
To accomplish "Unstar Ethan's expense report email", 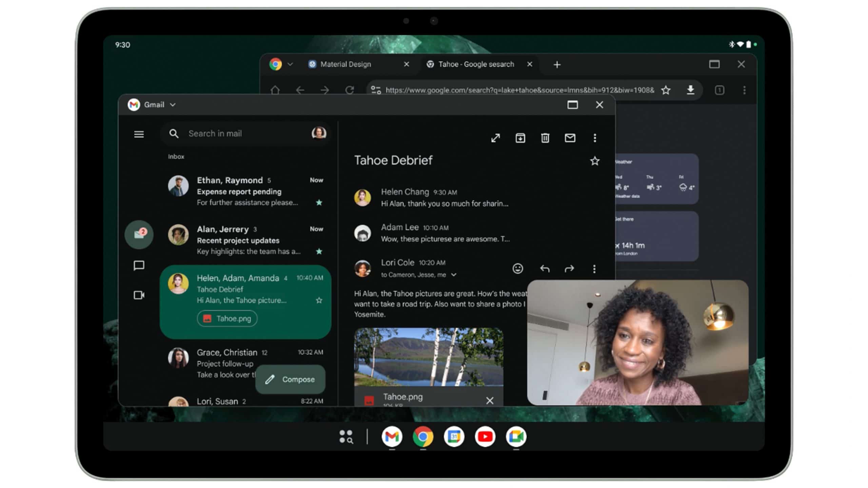I will coord(319,202).
